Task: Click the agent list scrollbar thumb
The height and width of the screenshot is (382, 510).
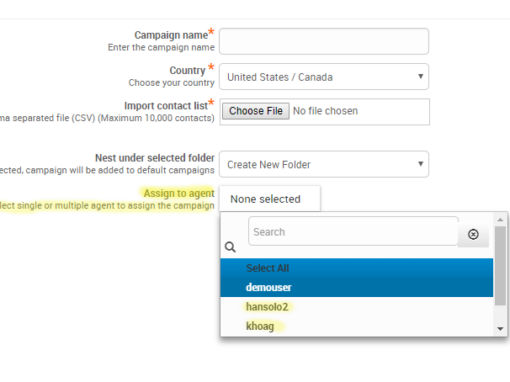Action: tap(500, 266)
